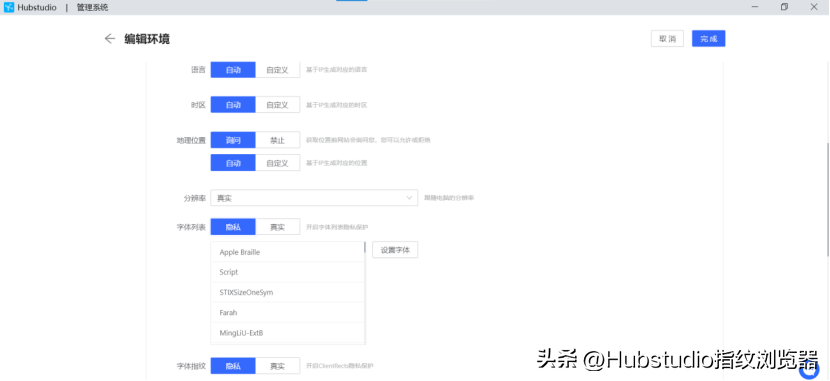Select 隐私 for 字体列表
The image size is (830, 381).
[233, 227]
